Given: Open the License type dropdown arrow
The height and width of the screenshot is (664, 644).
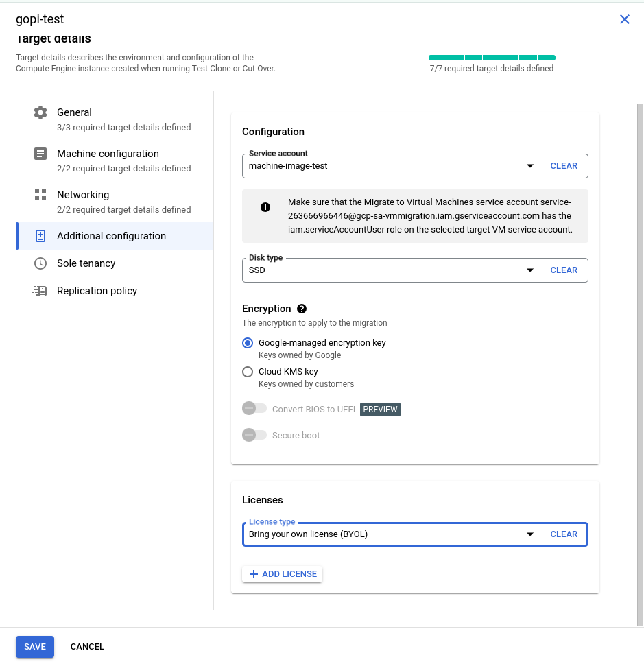Looking at the screenshot, I should (529, 534).
